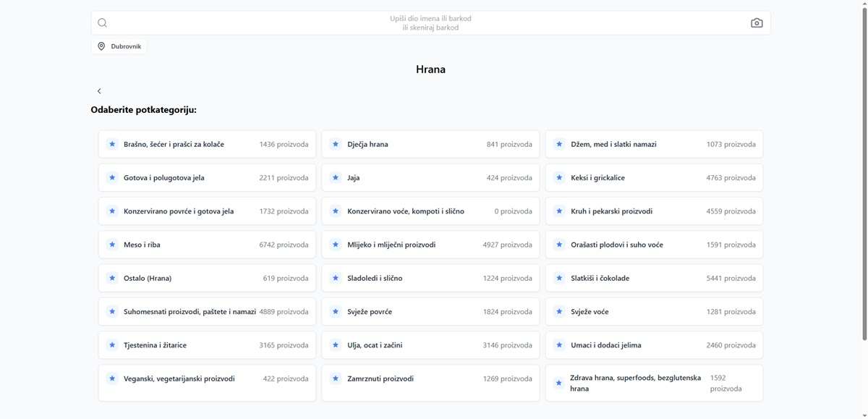This screenshot has height=419, width=868.
Task: Open Mlijeko i mliječni proizvodi subcategory
Action: point(430,245)
